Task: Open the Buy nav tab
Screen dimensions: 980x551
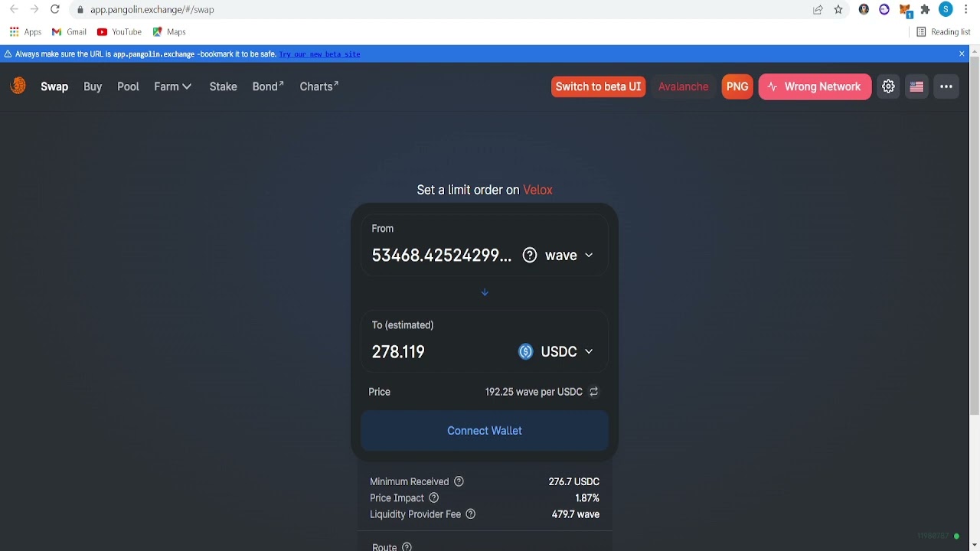Action: pos(93,86)
